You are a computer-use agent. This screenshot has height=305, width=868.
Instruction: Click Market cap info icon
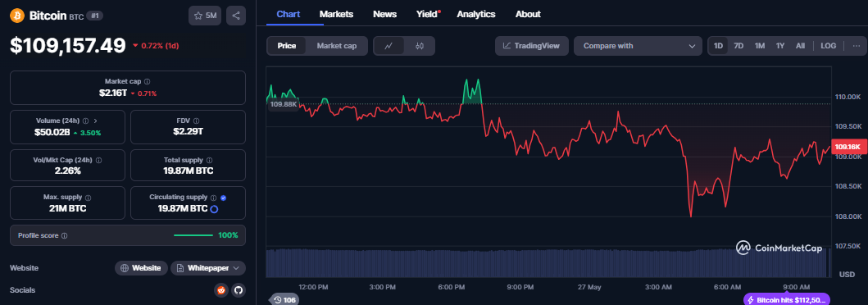click(148, 81)
